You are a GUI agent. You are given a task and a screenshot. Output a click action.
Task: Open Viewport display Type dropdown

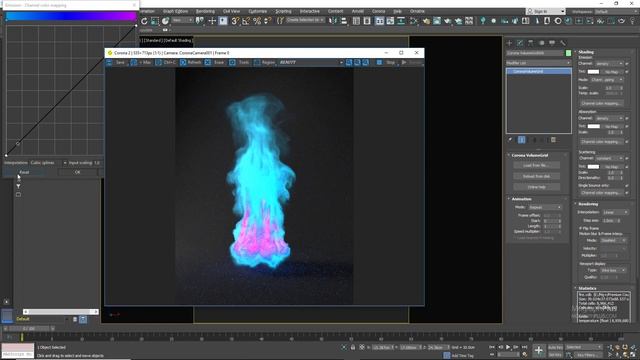pos(612,270)
